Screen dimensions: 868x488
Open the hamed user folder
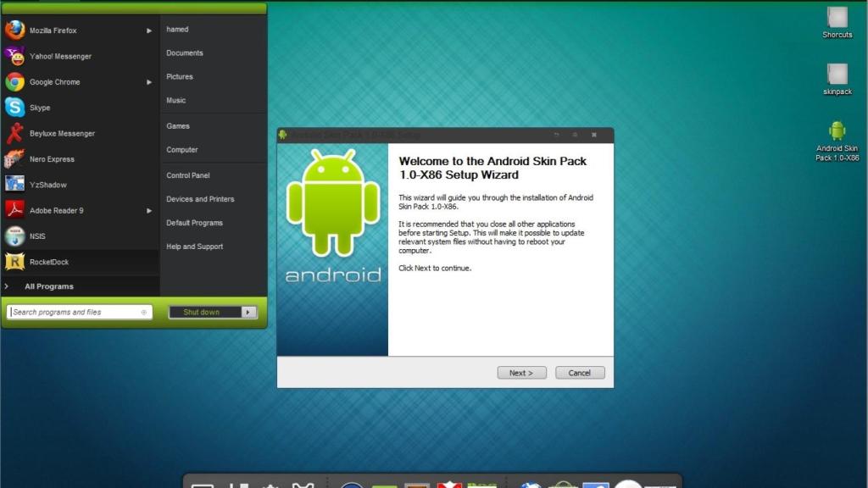177,29
